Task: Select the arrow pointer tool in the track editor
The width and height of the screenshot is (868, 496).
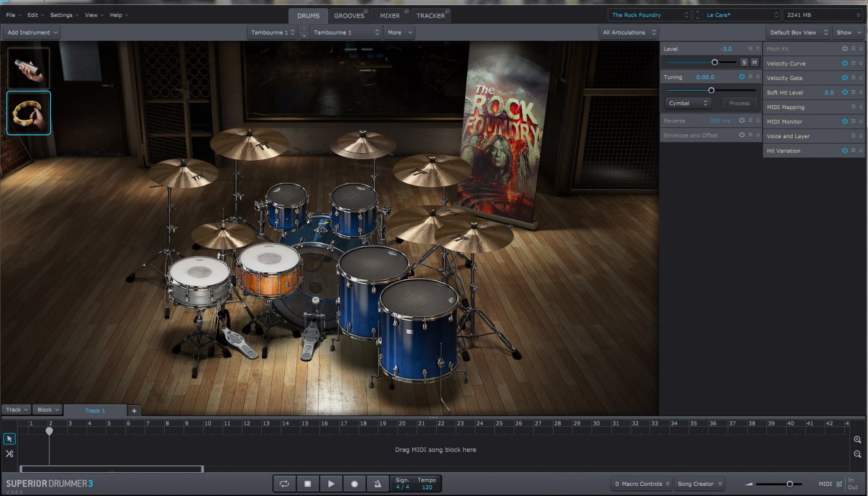Action: tap(9, 438)
